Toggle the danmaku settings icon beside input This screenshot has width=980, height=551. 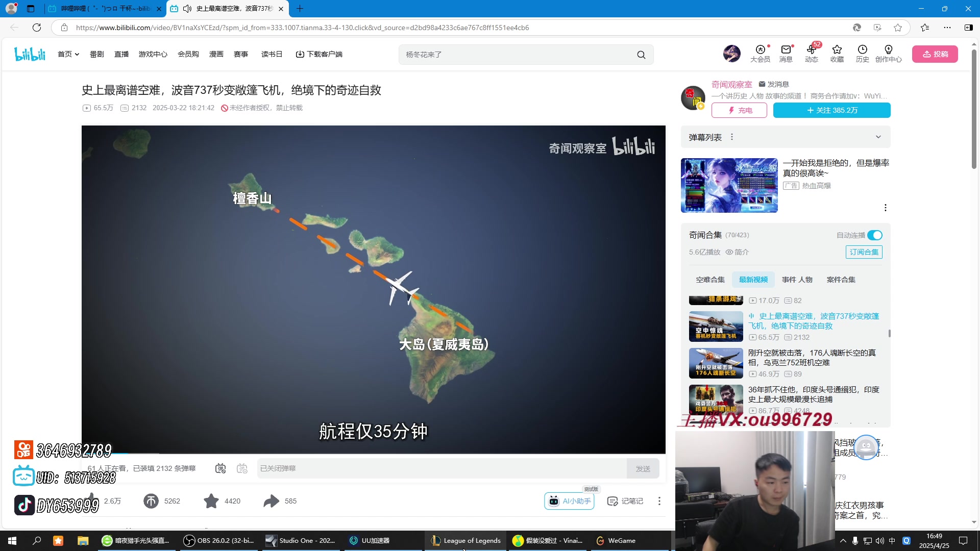pyautogui.click(x=242, y=468)
